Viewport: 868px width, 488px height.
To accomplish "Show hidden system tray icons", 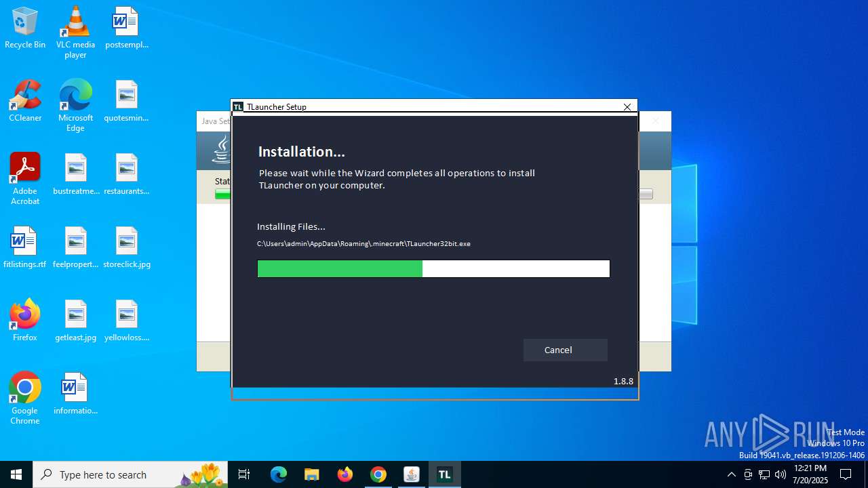I will click(731, 474).
